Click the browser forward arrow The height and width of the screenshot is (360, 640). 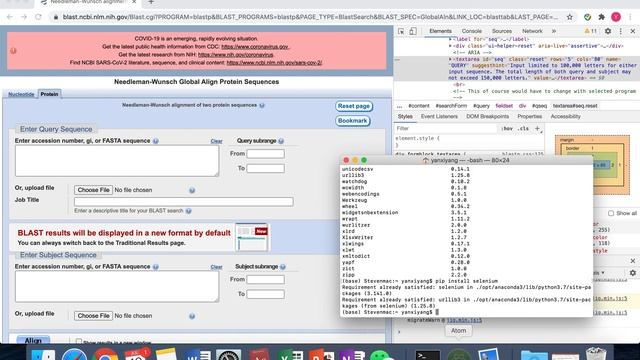point(24,17)
